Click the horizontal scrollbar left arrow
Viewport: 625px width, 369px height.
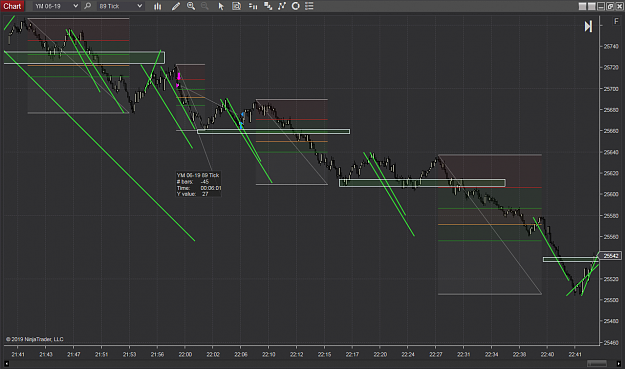pyautogui.click(x=6, y=363)
